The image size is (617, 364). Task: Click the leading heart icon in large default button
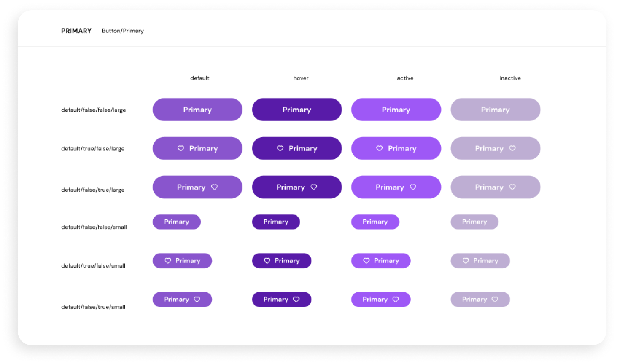[x=181, y=148]
